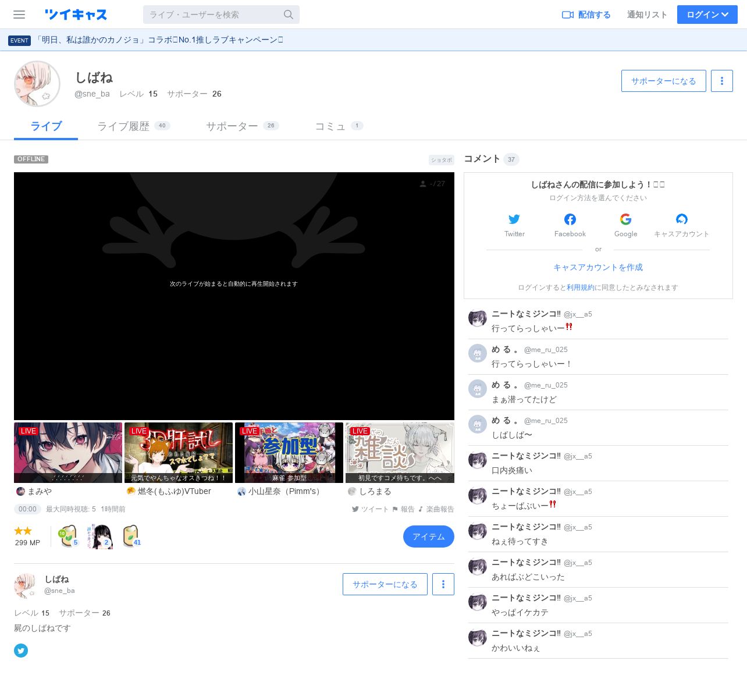Click the gold stars MP icon
This screenshot has width=747, height=700.
click(x=23, y=531)
